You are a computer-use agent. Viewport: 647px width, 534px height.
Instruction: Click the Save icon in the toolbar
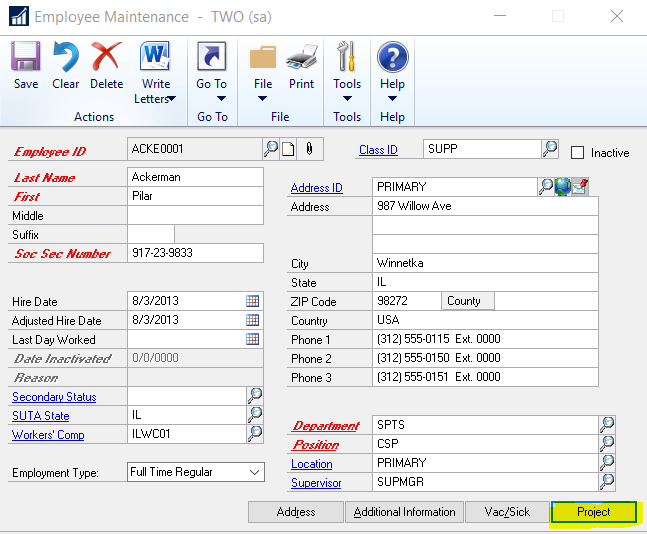26,58
